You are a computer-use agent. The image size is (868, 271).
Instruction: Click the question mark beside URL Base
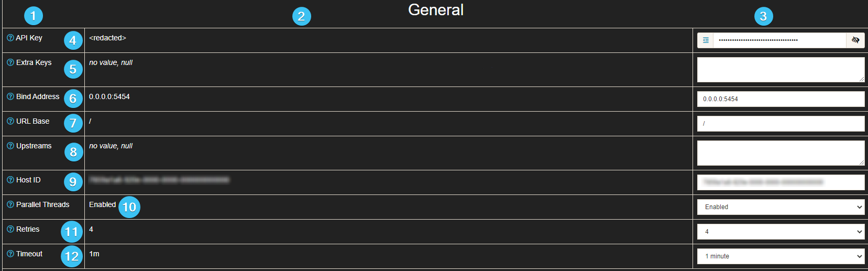[10, 121]
